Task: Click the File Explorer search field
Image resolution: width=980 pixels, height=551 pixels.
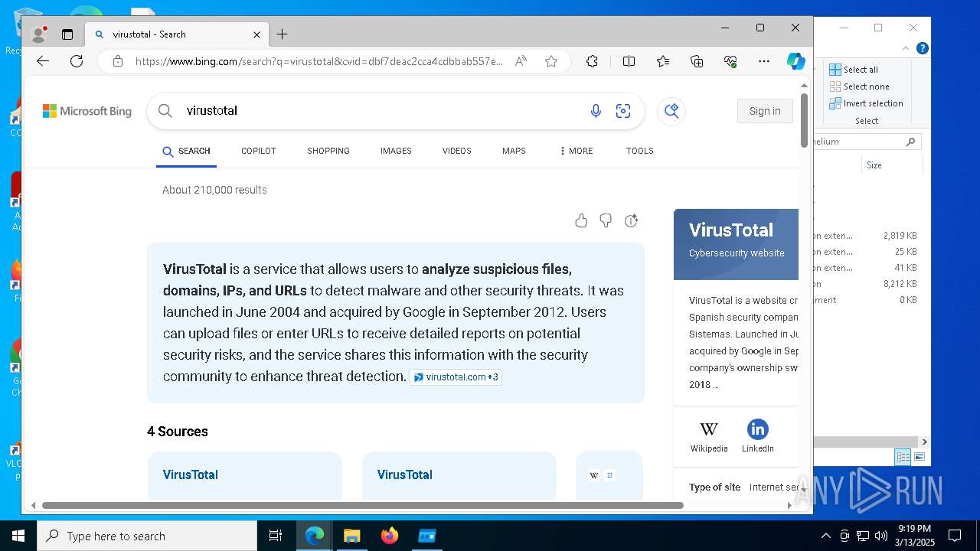Action: click(x=865, y=142)
